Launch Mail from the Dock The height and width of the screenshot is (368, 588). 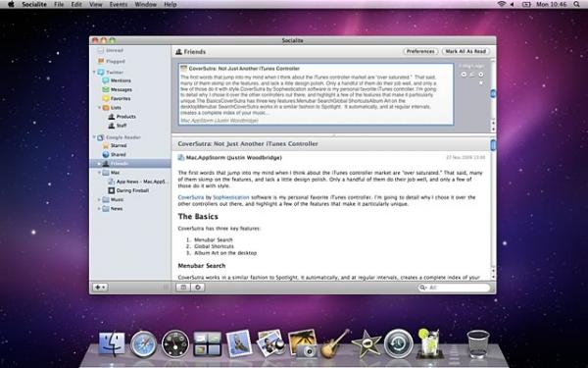point(239,343)
